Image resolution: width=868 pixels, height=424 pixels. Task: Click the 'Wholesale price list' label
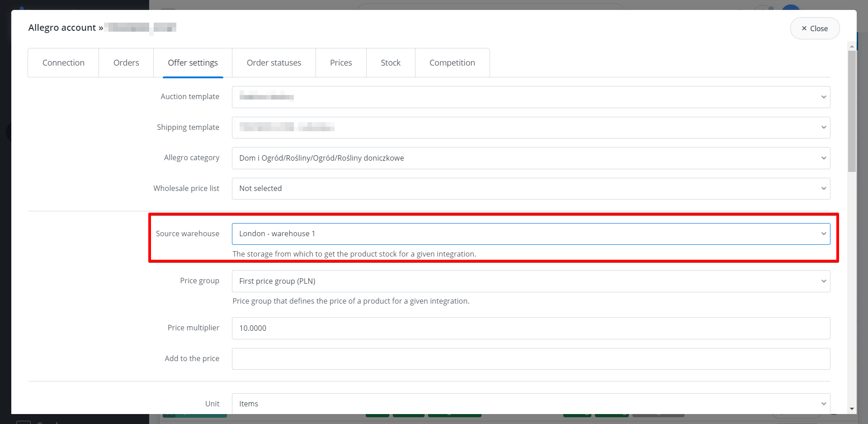pyautogui.click(x=186, y=188)
